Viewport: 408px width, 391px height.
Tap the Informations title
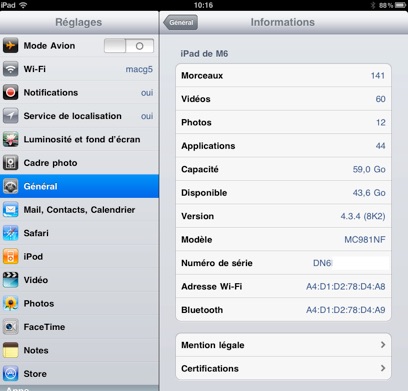(x=283, y=22)
